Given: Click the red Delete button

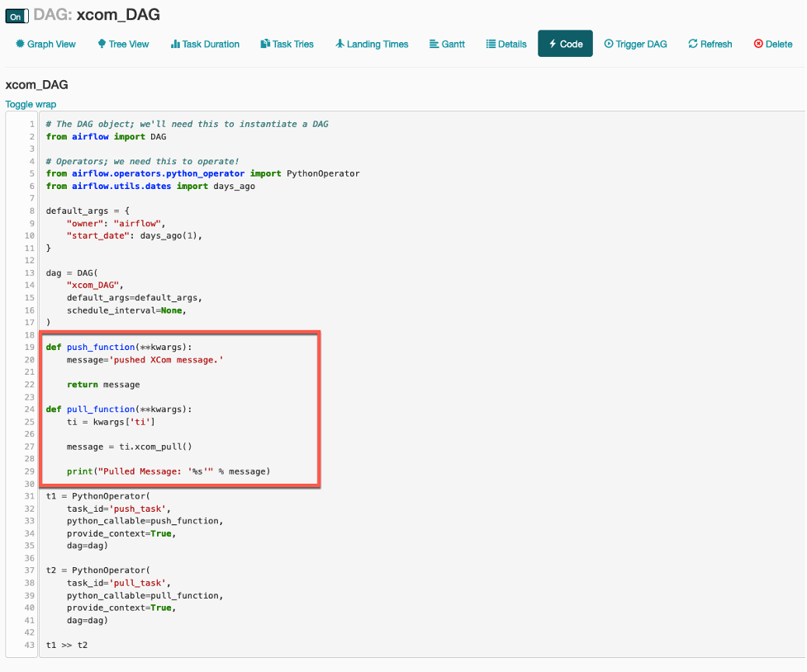Looking at the screenshot, I should pyautogui.click(x=772, y=45).
